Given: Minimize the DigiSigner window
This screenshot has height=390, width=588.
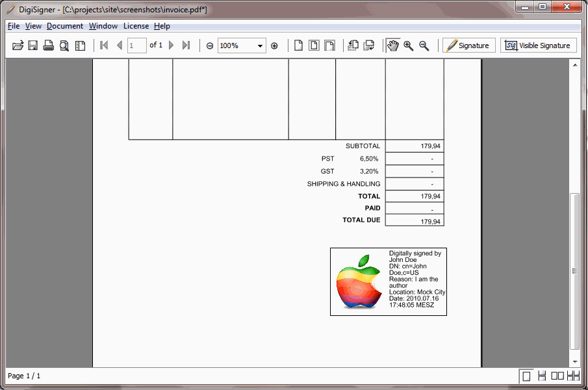Looking at the screenshot, I should pyautogui.click(x=525, y=6).
